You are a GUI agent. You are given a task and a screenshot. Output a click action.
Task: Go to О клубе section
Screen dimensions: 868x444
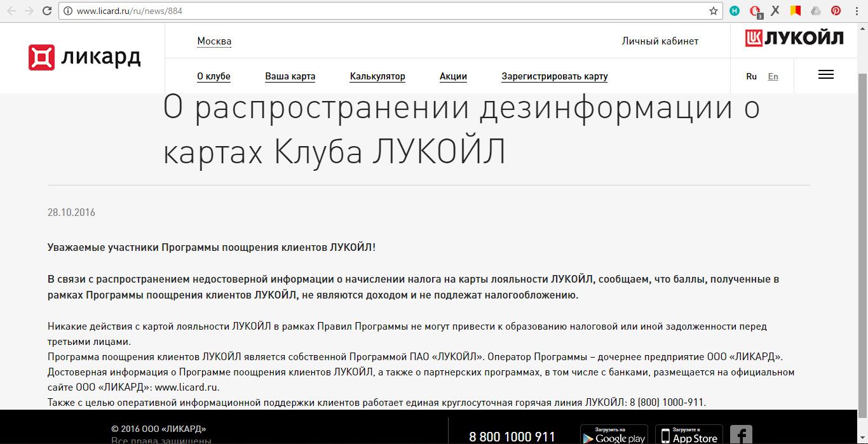[214, 76]
